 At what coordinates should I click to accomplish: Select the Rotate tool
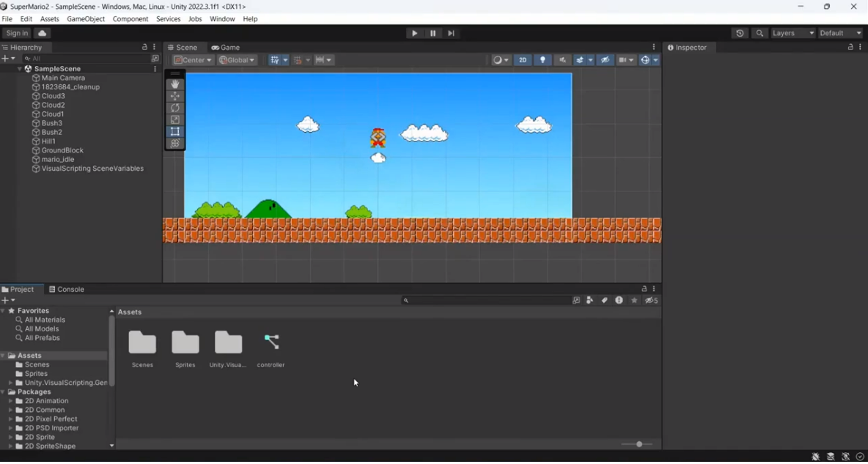[175, 108]
